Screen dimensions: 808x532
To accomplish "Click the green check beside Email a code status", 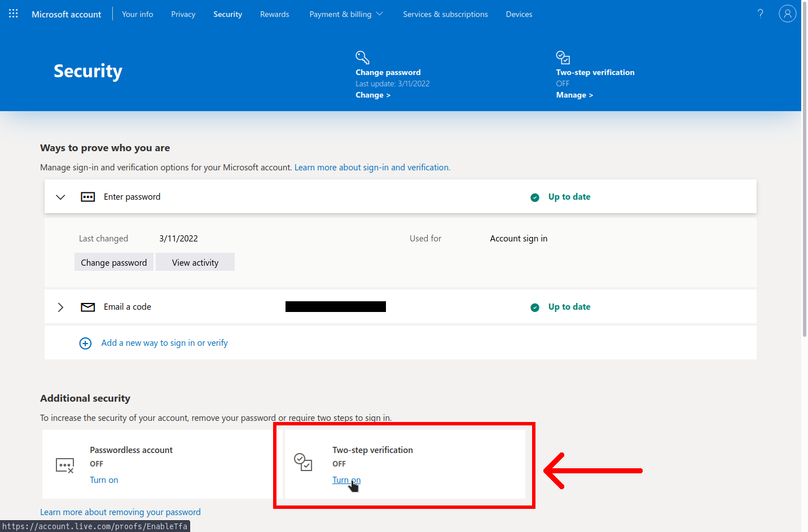I will pos(535,307).
